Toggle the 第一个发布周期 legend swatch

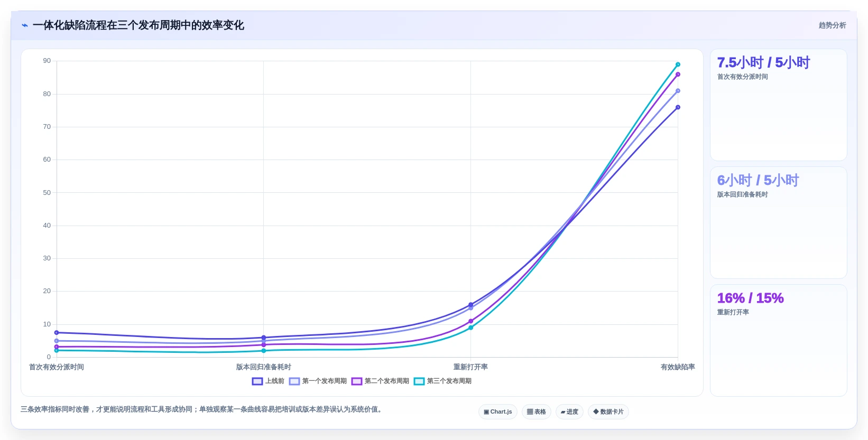(294, 381)
